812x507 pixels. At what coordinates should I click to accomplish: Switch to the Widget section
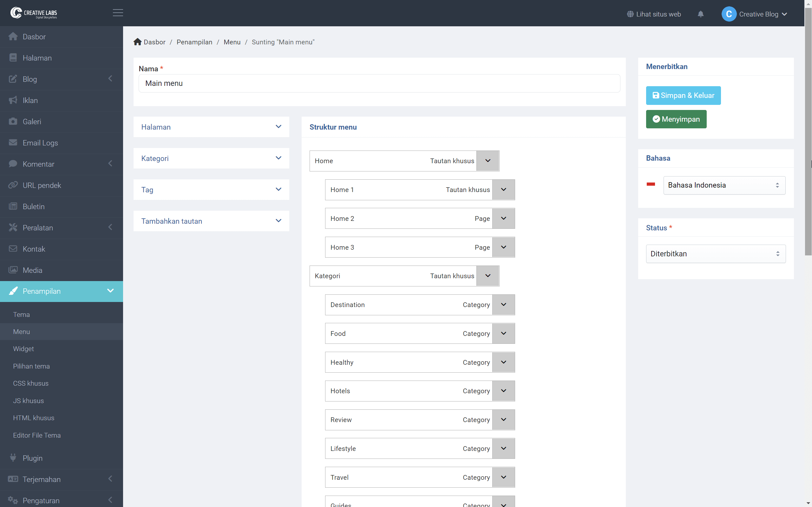click(23, 349)
